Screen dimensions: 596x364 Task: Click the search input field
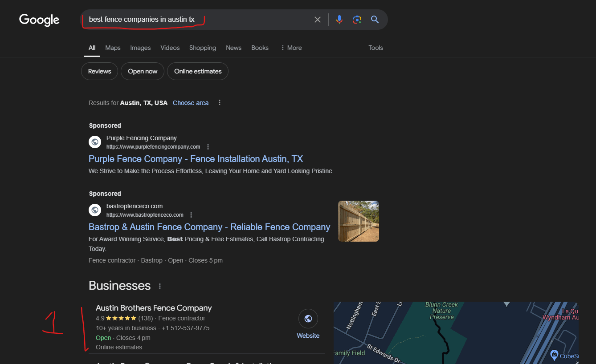click(196, 20)
